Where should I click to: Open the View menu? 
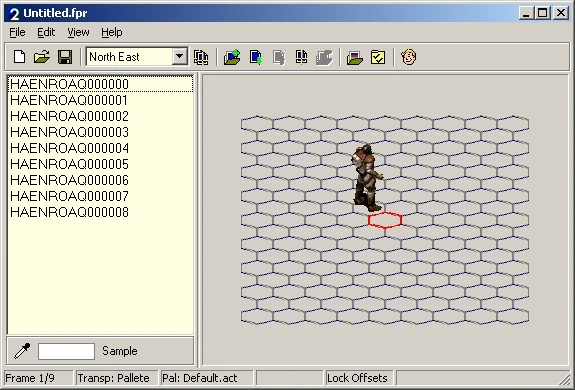[78, 32]
